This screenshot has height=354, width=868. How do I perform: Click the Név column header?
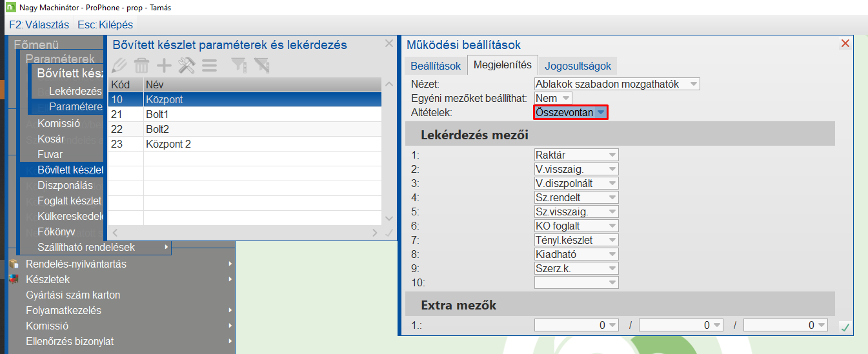(x=263, y=84)
